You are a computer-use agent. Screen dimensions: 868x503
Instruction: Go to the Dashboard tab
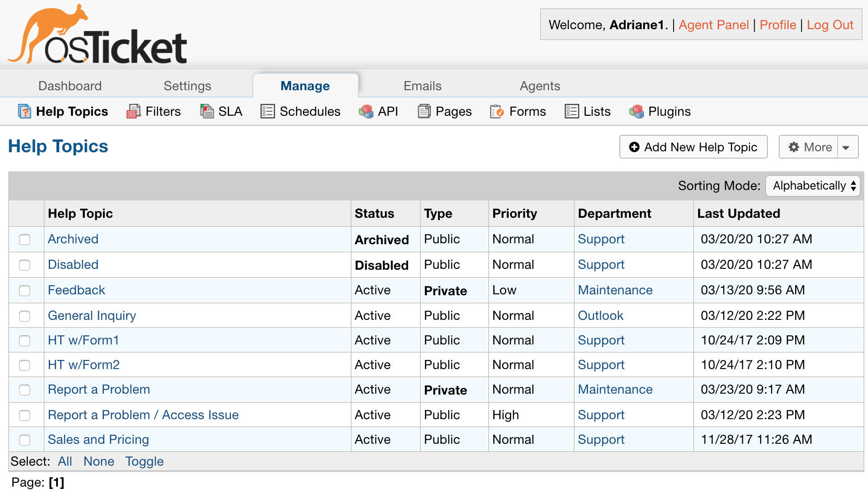point(70,86)
